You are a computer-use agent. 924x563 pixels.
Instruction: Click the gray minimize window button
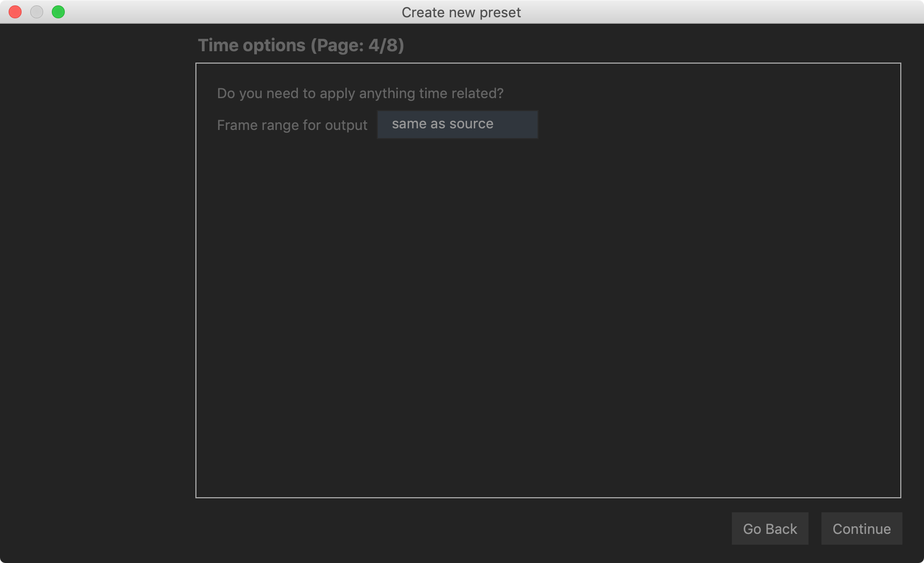[x=37, y=12]
